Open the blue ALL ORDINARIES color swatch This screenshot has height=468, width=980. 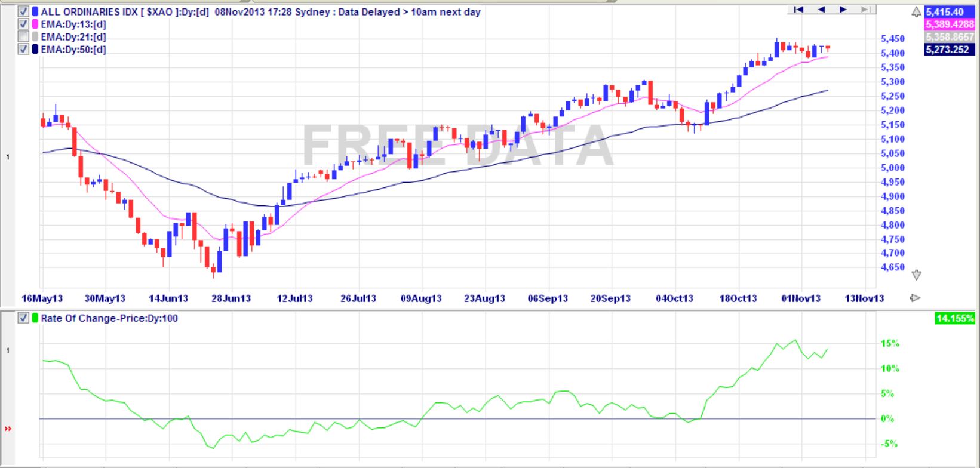[x=35, y=11]
